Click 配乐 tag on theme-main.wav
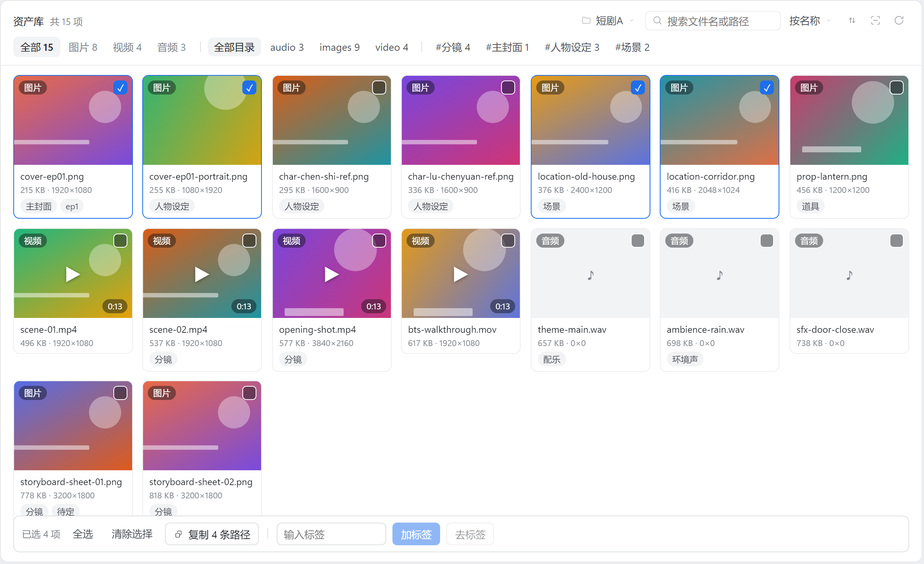Screen dimensions: 924x564 (552, 359)
